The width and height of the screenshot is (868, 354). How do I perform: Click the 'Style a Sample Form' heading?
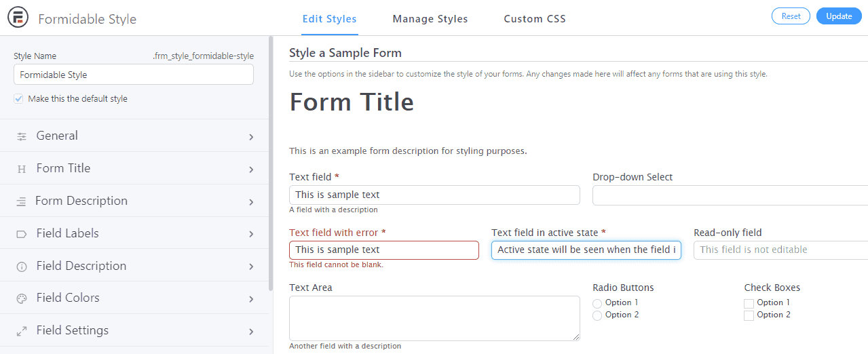(x=345, y=53)
